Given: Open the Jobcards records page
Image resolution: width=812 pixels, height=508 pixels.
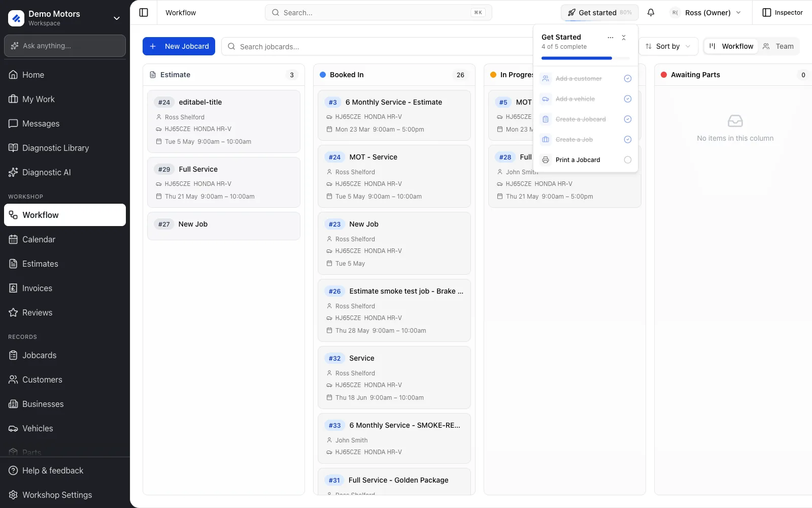Looking at the screenshot, I should click(65, 355).
